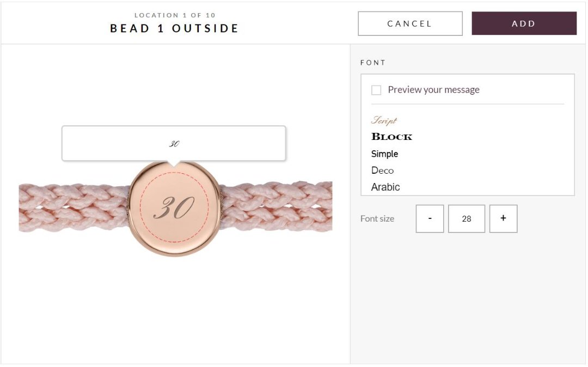Image resolution: width=588 pixels, height=367 pixels.
Task: Click the Bead 1 Outside heading
Action: pos(174,28)
